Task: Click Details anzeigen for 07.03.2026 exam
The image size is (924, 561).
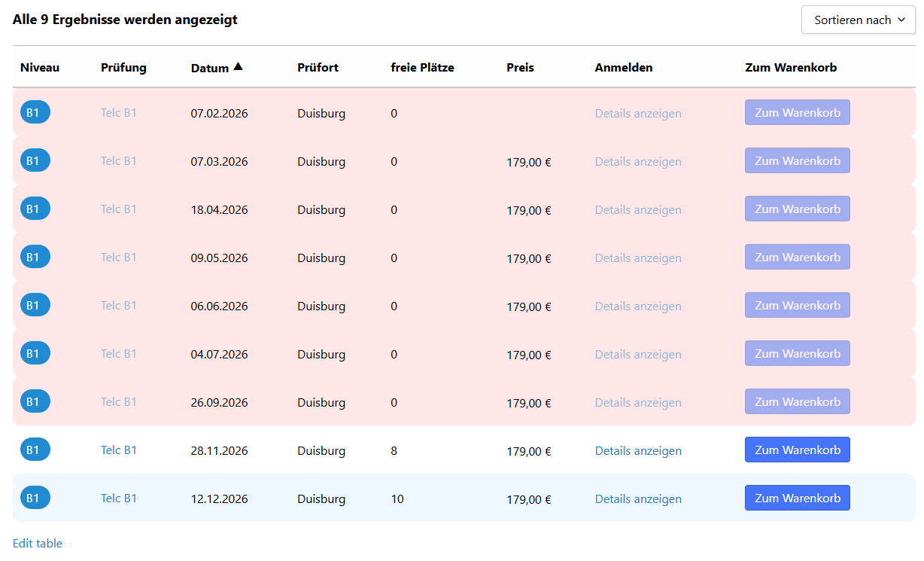Action: tap(638, 162)
